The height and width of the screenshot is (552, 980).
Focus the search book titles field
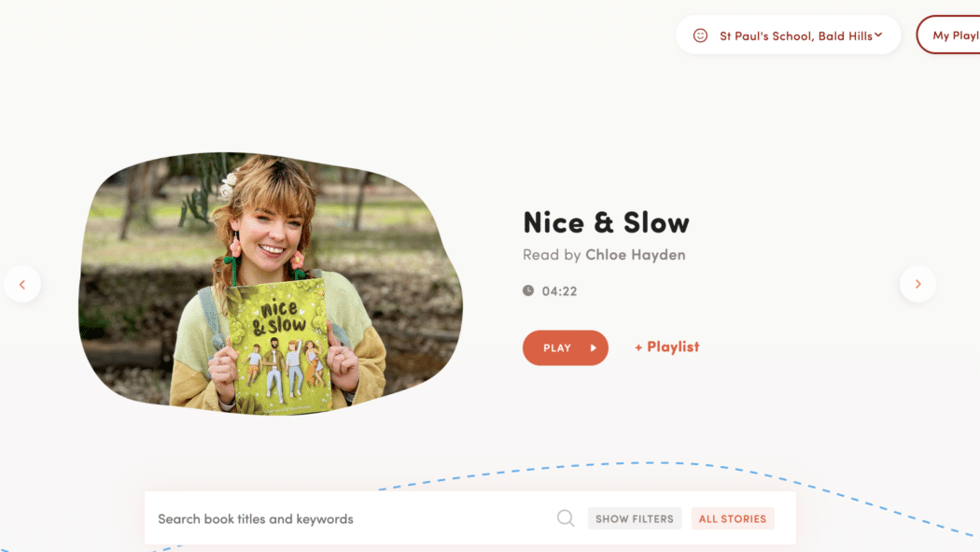(350, 518)
